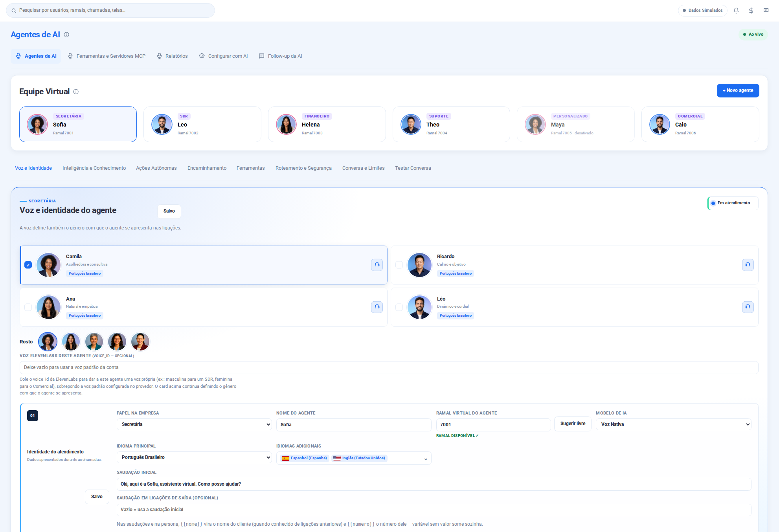Open the Testar Conversa tab
779x532 pixels.
(413, 168)
